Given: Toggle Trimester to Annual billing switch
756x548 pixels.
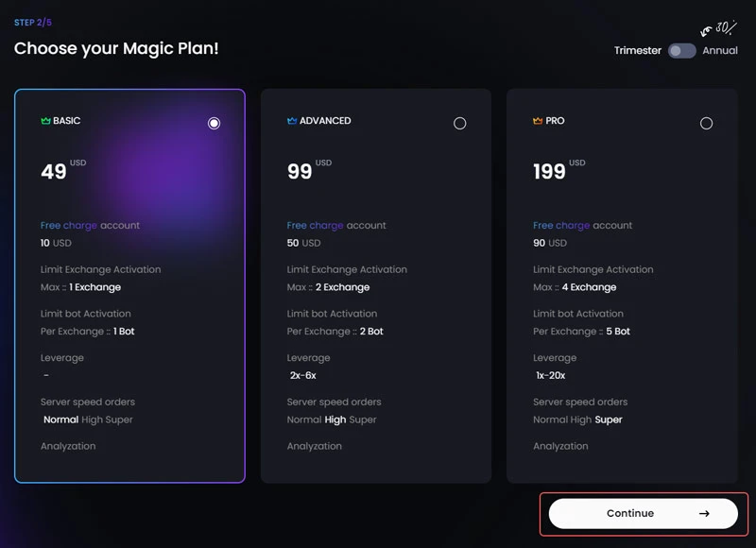Looking at the screenshot, I should point(681,51).
